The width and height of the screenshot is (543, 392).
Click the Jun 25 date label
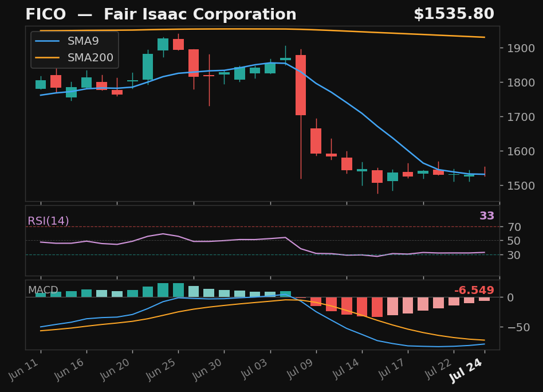pos(160,369)
